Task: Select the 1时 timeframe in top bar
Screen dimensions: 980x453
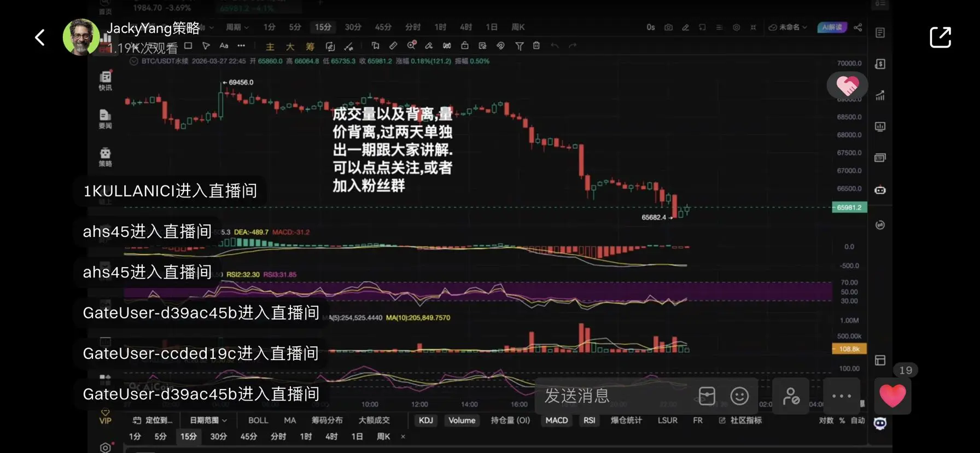Action: tap(440, 27)
